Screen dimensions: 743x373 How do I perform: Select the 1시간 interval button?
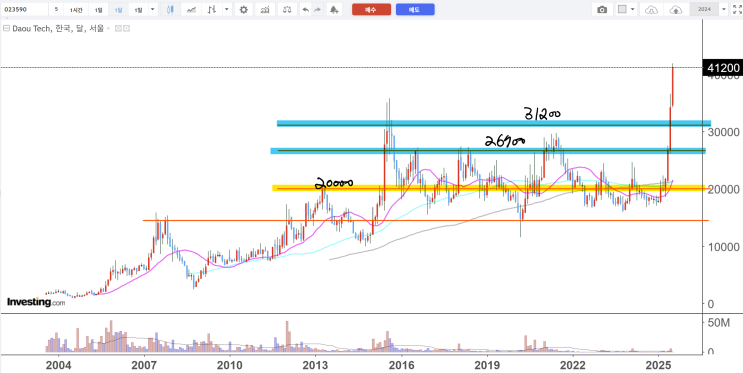point(76,9)
